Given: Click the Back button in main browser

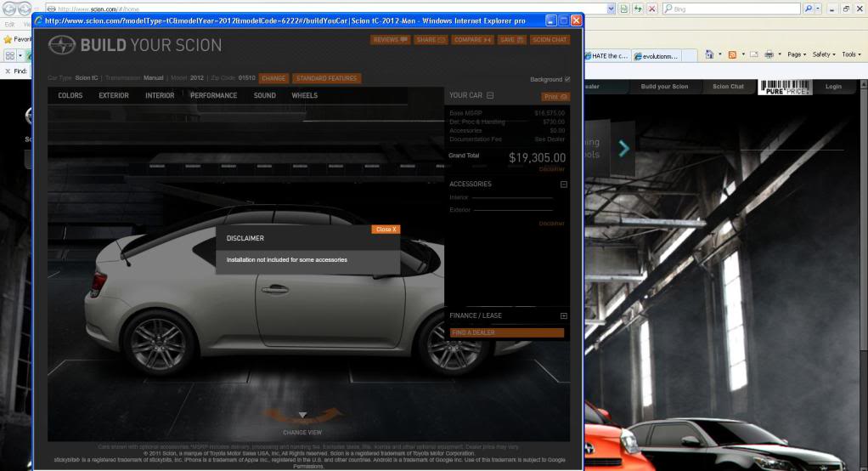Looking at the screenshot, I should click(x=8, y=9).
